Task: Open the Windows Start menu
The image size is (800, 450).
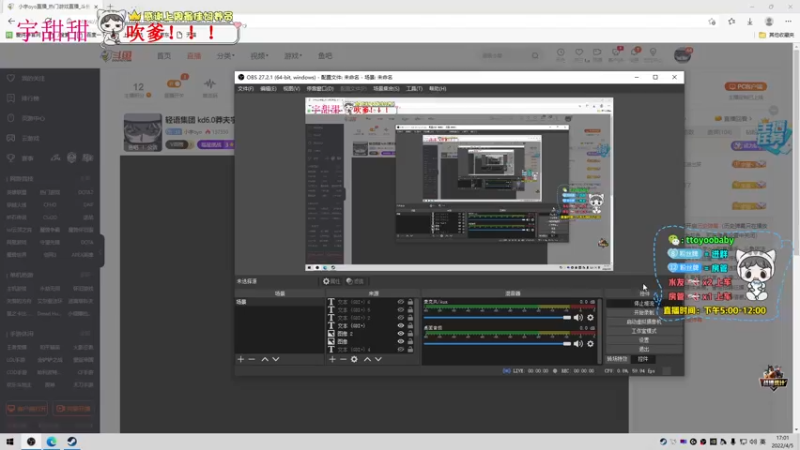Action: click(x=10, y=441)
